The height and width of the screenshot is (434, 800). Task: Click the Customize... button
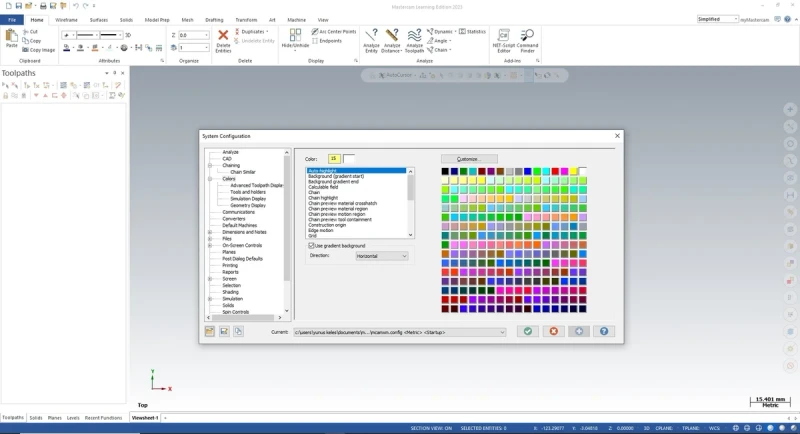click(x=469, y=159)
